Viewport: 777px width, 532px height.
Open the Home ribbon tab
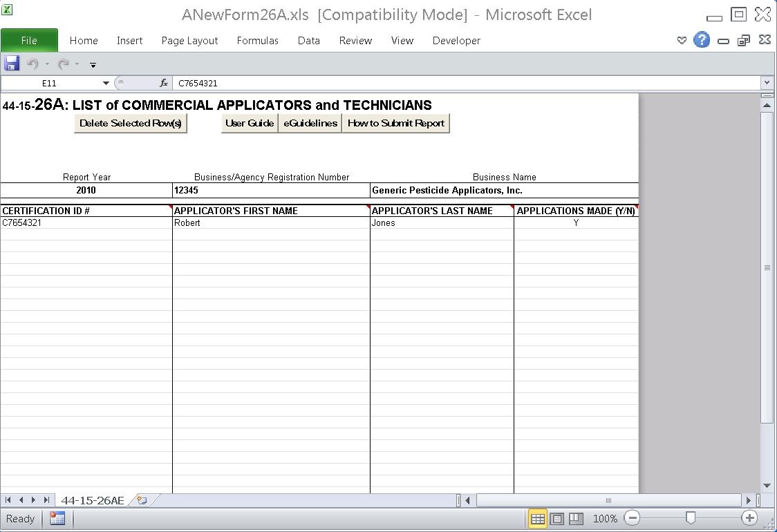[x=83, y=41]
